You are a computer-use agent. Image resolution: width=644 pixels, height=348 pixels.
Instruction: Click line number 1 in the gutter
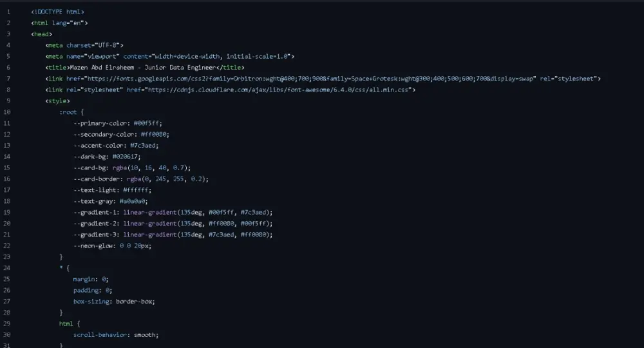coord(8,12)
